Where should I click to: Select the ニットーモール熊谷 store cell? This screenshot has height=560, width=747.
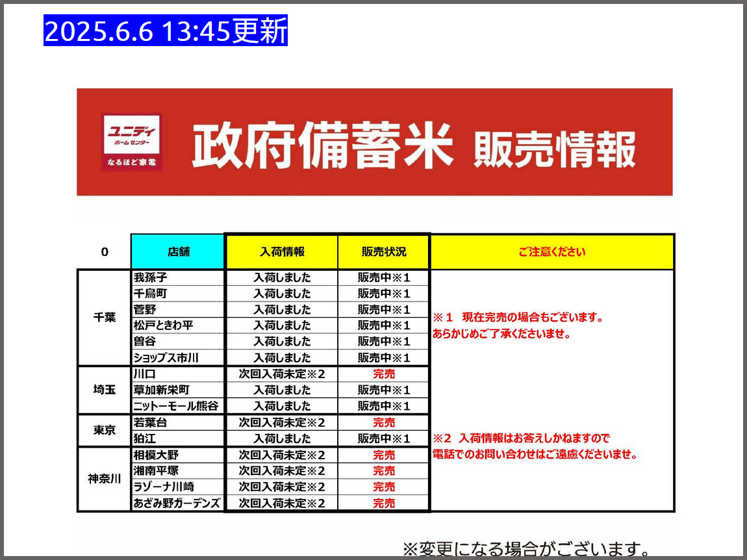click(x=176, y=406)
